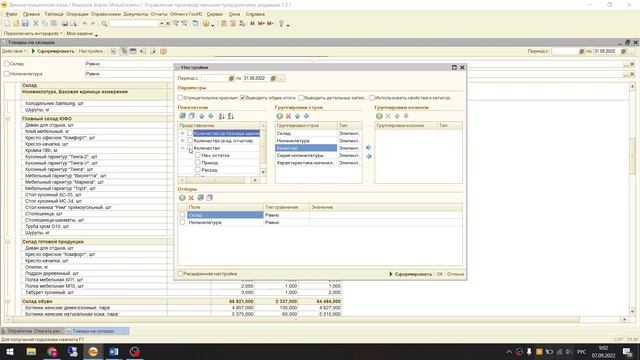Click the M+ memory toolbar button

[x=261, y=24]
